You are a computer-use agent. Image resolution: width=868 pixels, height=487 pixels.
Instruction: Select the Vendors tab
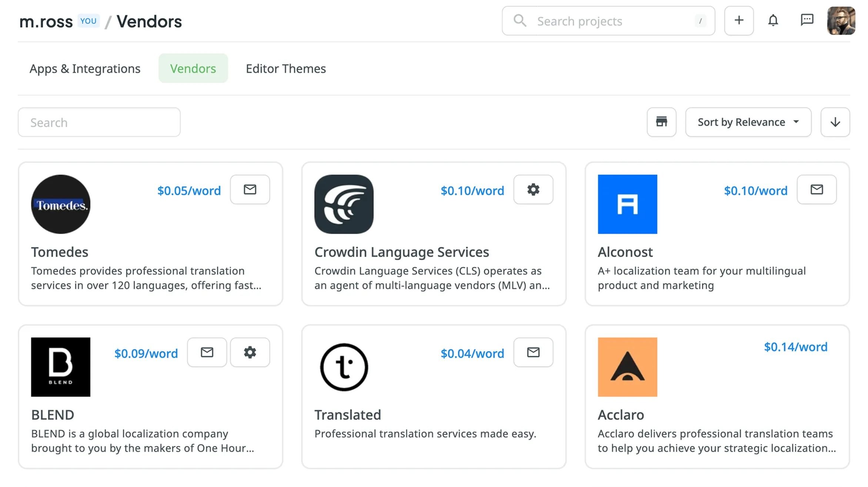(x=193, y=68)
